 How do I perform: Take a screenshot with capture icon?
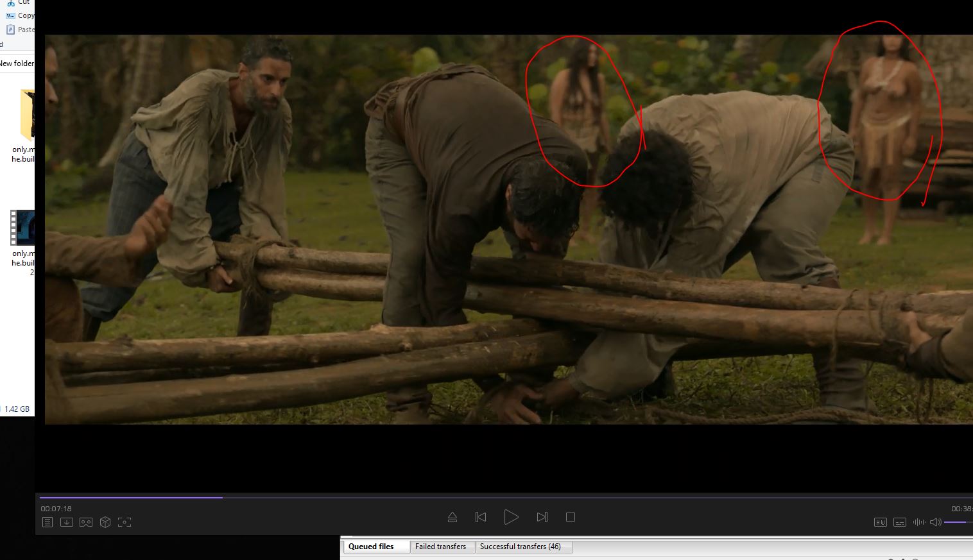pos(125,522)
